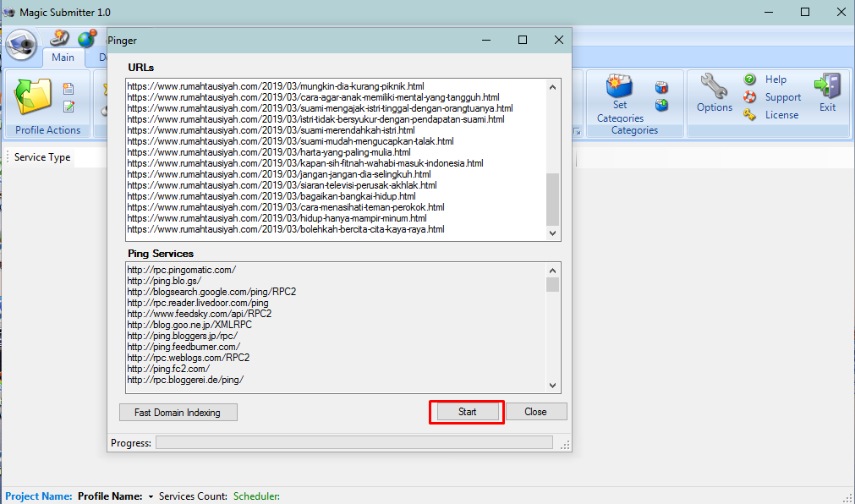Click the categories icon with green up arrow
Image resolution: width=855 pixels, height=504 pixels.
[661, 105]
